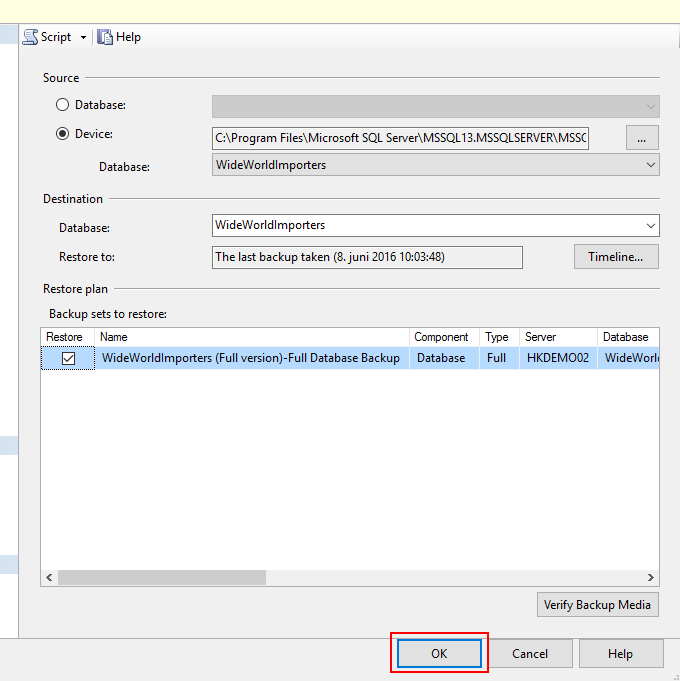Open the disabled source Database combo box
This screenshot has width=680, height=681.
point(436,106)
